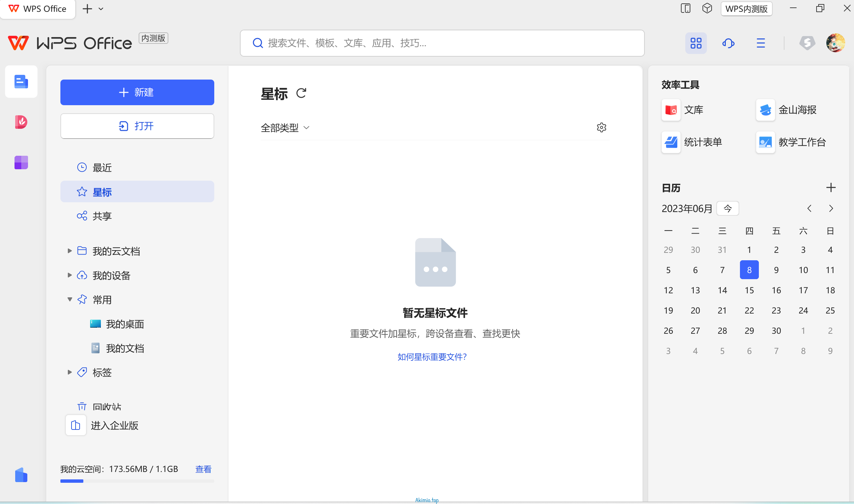The image size is (854, 504).
Task: Open the purple apps icon in left rail
Action: [x=21, y=162]
